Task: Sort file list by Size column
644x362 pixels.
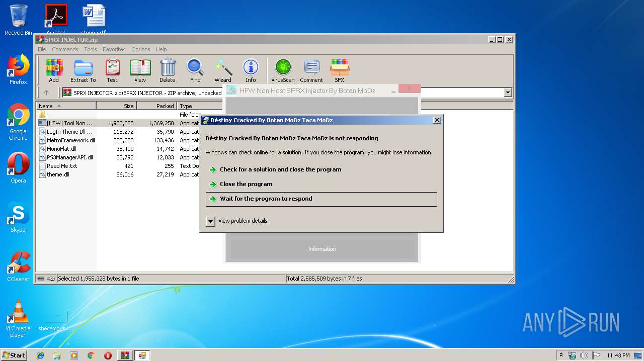Action: pos(117,106)
